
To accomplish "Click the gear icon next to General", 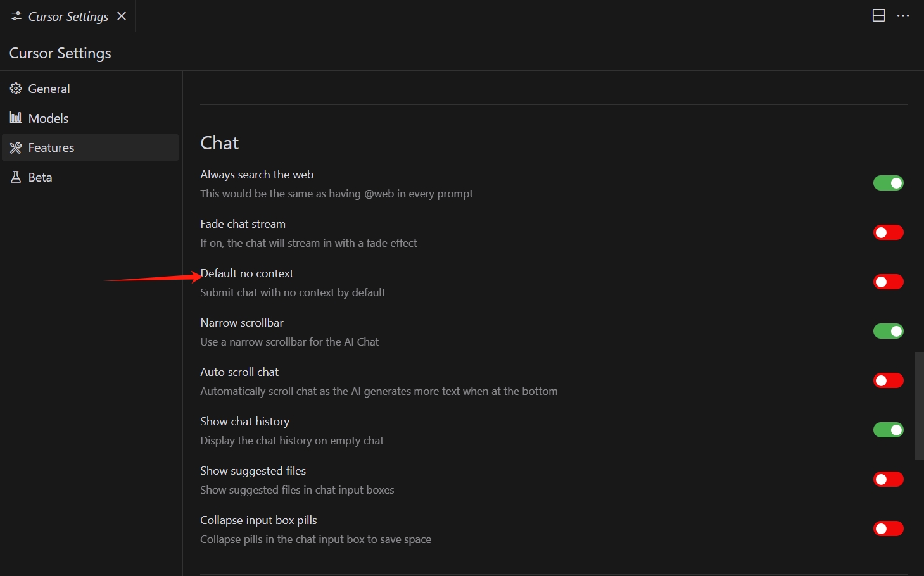I will click(x=16, y=88).
